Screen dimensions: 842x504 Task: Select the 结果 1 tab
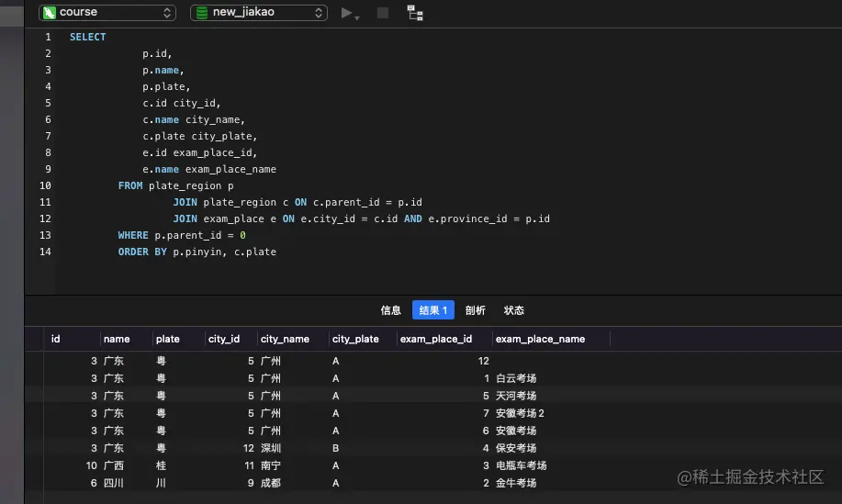(433, 310)
